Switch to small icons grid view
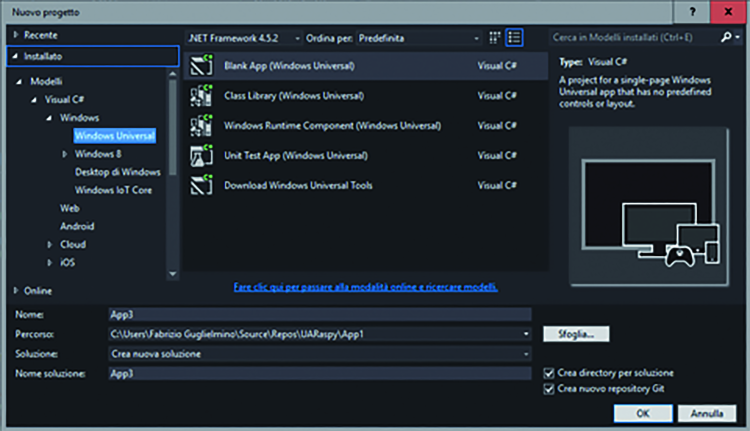Screen dimensions: 750x431 tap(495, 38)
